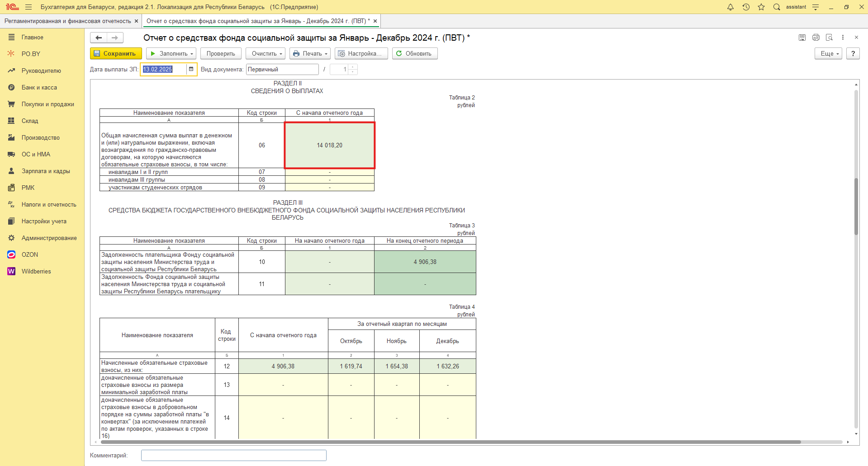Click the notifications bell icon
This screenshot has width=868, height=466.
point(730,7)
